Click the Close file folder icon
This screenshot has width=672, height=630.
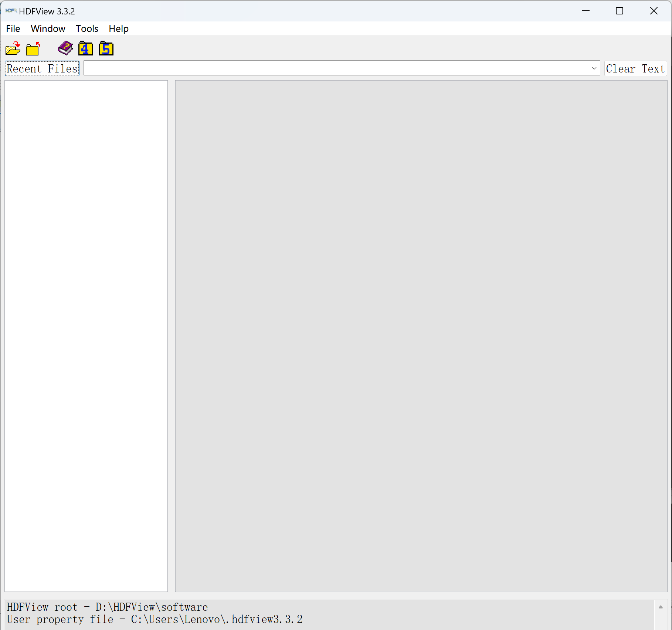[x=33, y=48]
